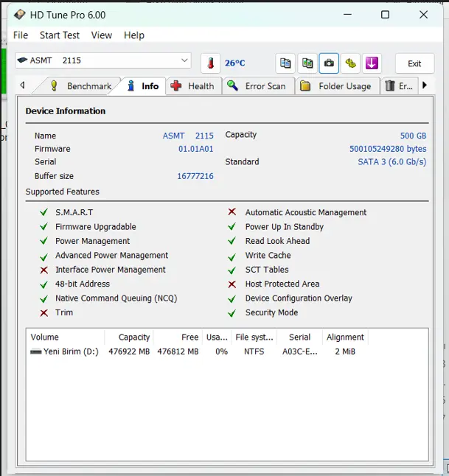
Task: Click the Free column header
Action: (178, 337)
